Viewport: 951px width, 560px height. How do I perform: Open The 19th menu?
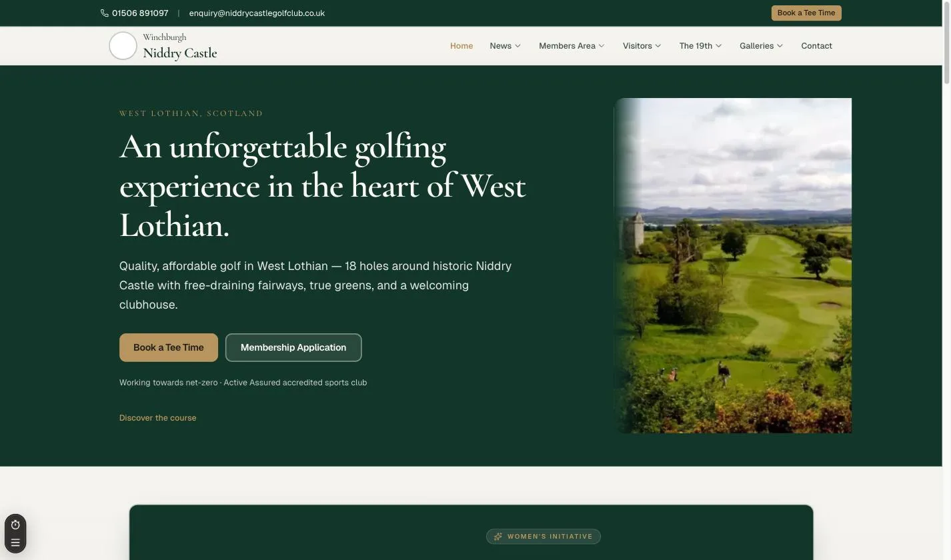click(x=700, y=46)
